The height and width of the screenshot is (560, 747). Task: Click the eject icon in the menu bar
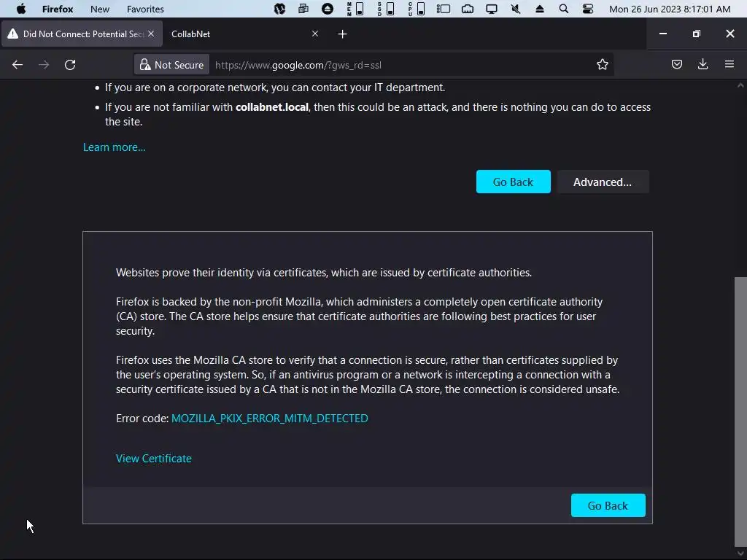pos(540,9)
